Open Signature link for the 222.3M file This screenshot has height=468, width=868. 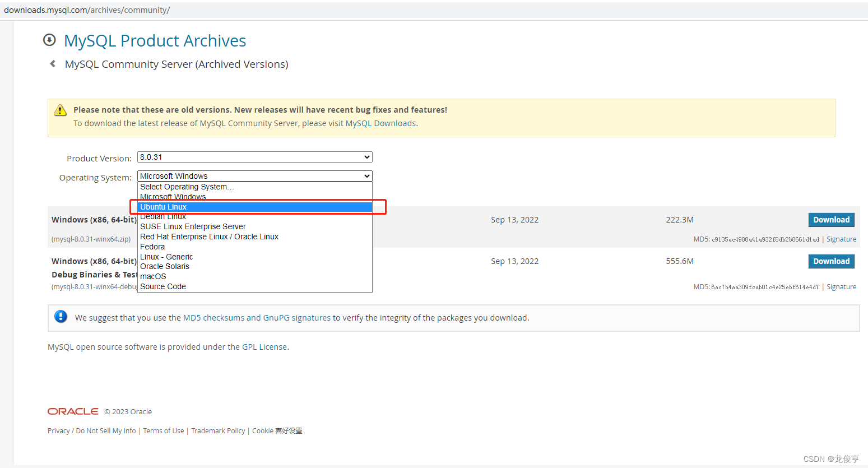[841, 239]
